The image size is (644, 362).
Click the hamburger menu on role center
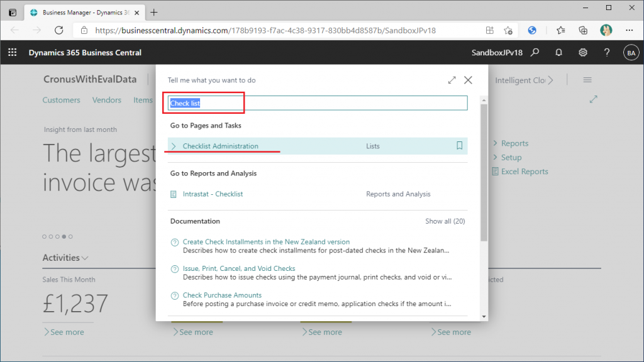(x=587, y=80)
